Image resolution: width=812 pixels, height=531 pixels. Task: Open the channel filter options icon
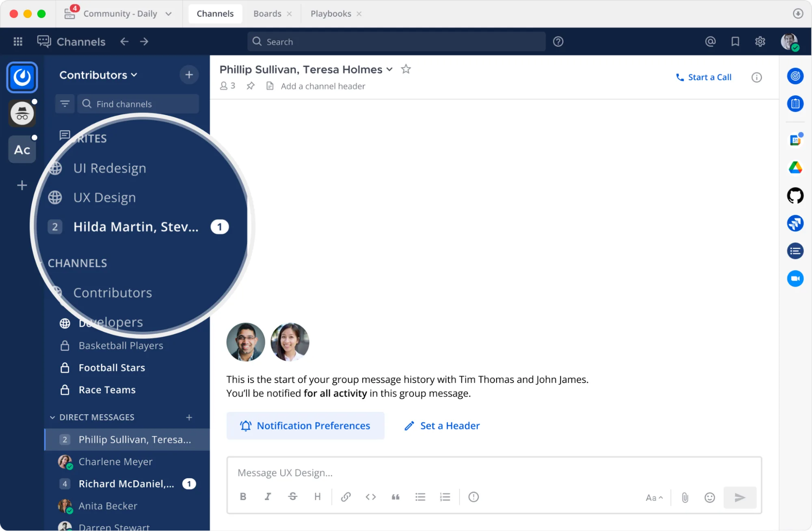click(65, 104)
